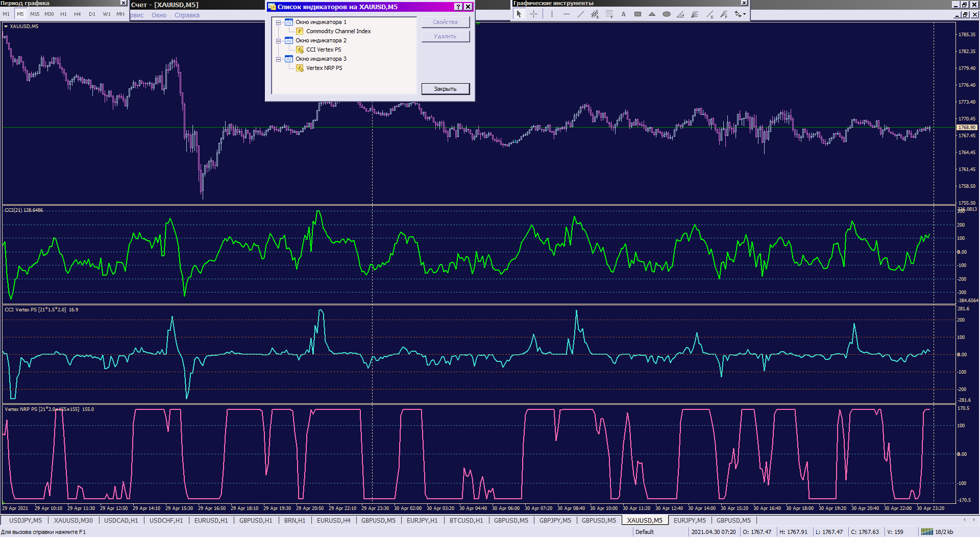This screenshot has height=537, width=980.
Task: Select Commodity Channel Index in the list
Action: [x=338, y=32]
